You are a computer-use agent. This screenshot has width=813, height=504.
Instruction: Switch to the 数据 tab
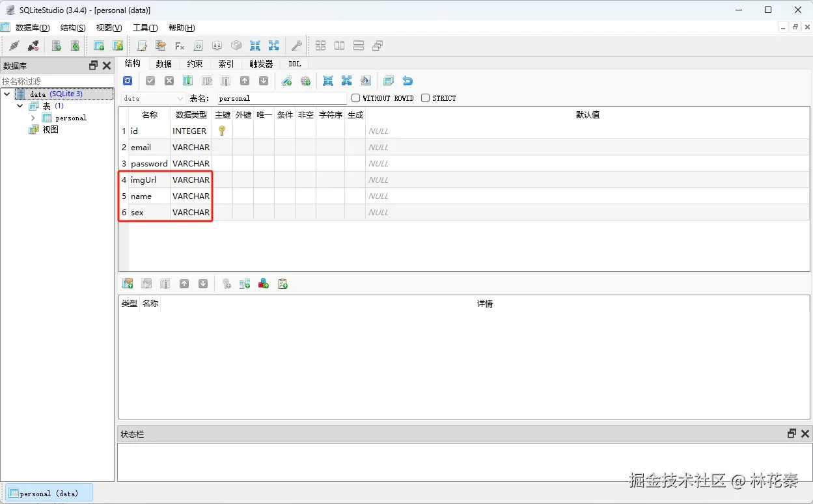point(164,64)
